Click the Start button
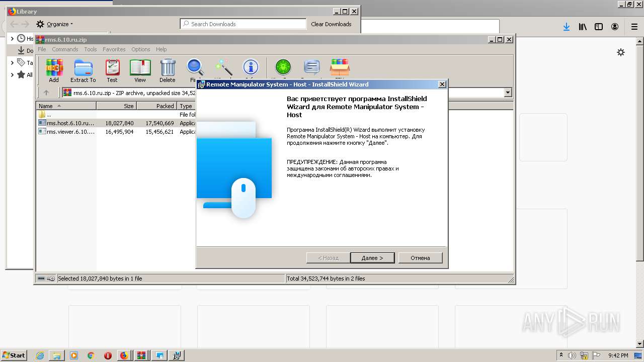The height and width of the screenshot is (362, 644). tap(14, 355)
